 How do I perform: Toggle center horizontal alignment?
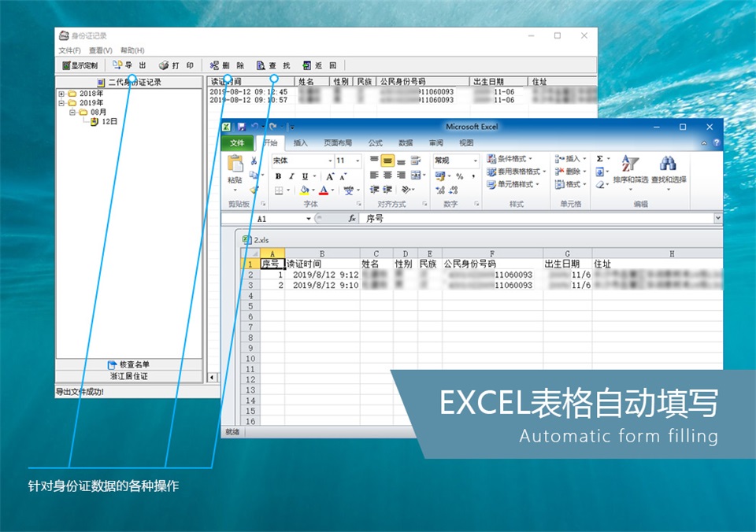click(x=387, y=175)
